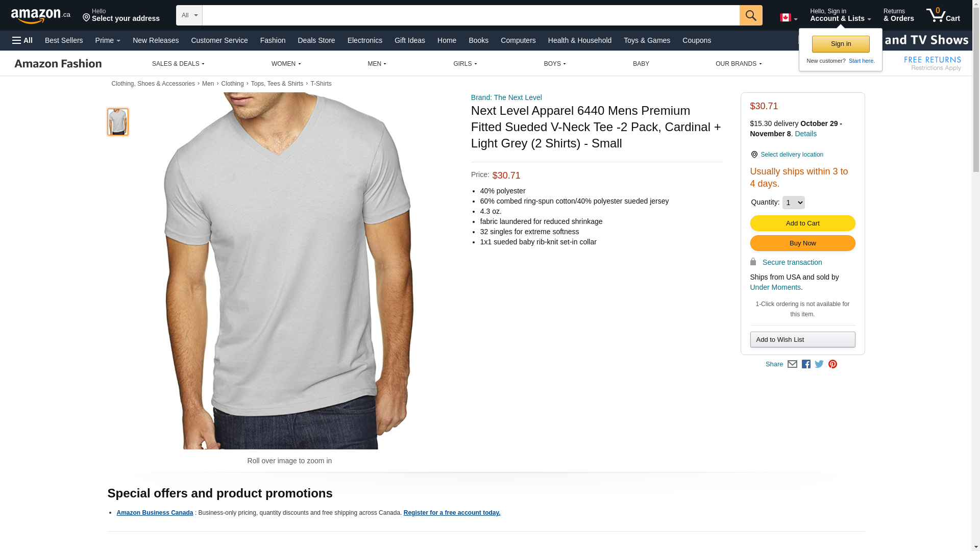Expand the Prime menu
Image resolution: width=980 pixels, height=551 pixels.
[108, 40]
